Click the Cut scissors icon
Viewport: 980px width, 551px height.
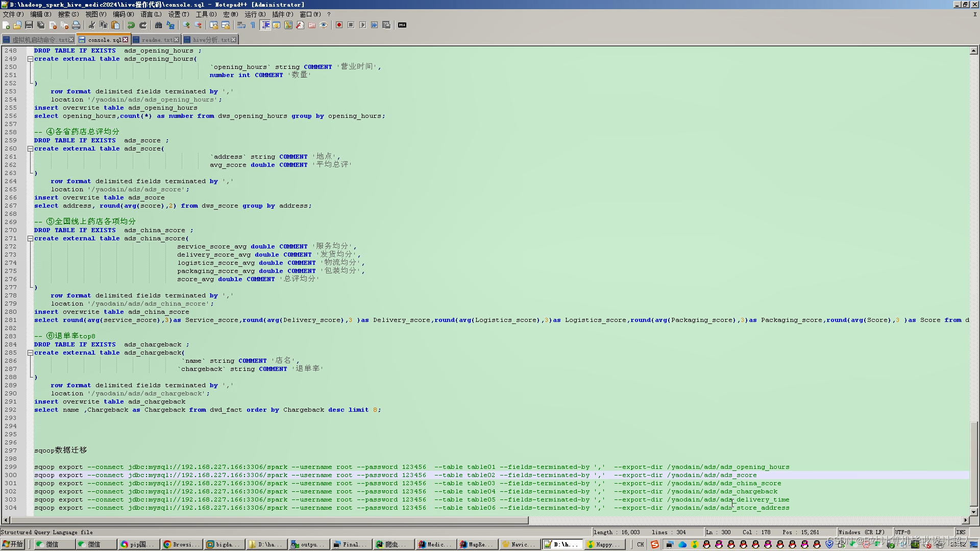point(92,25)
